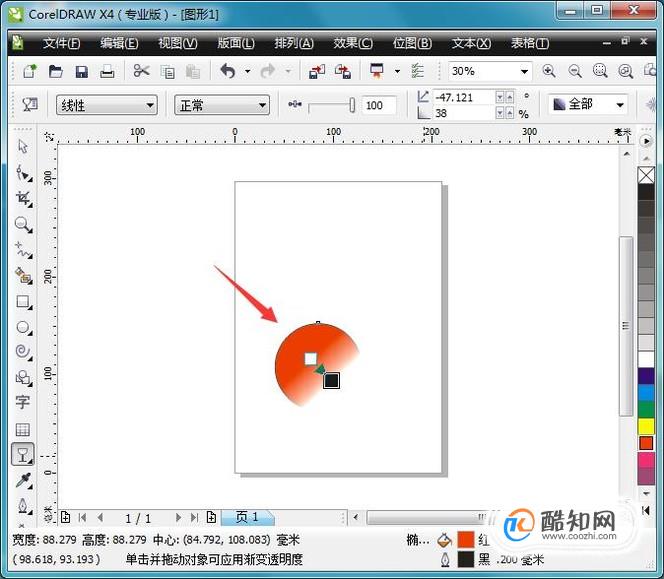Open the 效果(C) menu
The width and height of the screenshot is (664, 579).
click(x=353, y=43)
